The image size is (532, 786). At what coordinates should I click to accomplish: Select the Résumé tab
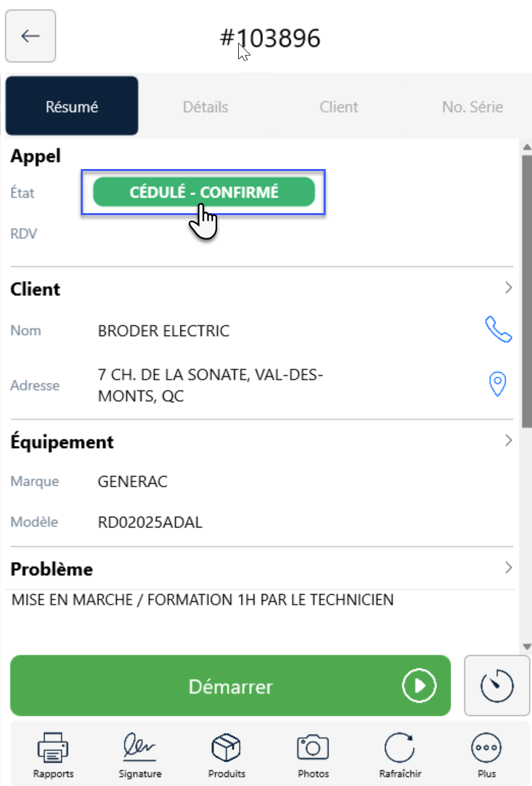pos(72,106)
